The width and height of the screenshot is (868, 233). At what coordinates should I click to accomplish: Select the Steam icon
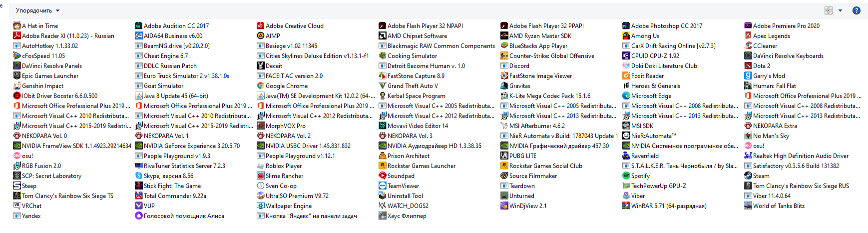748,175
